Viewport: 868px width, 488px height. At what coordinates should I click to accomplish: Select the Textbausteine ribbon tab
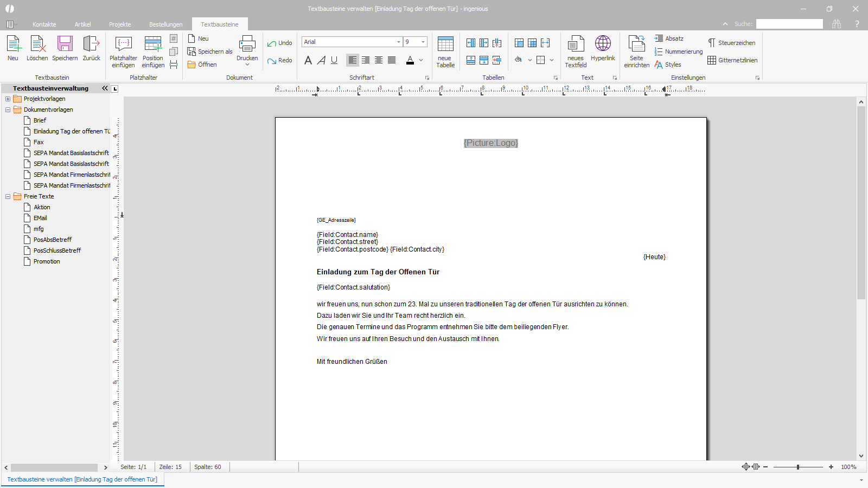click(219, 24)
